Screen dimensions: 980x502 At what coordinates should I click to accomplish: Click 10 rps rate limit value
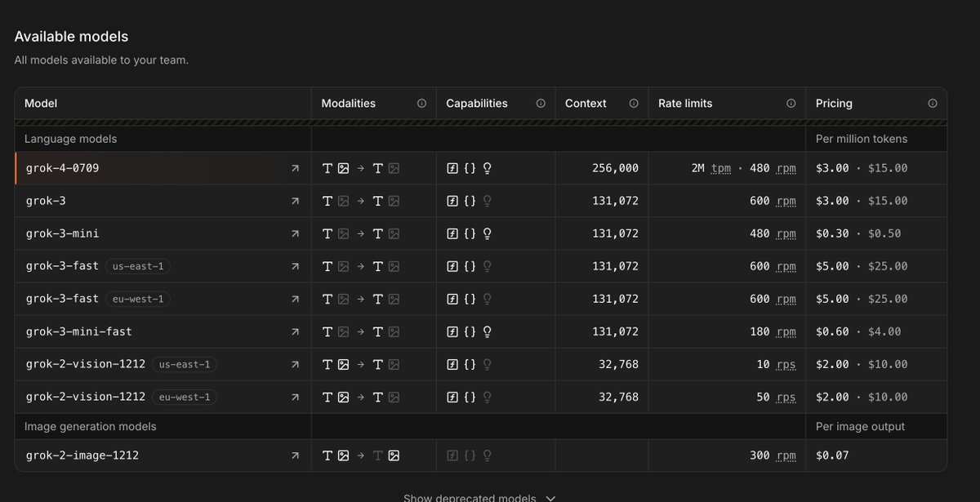click(776, 364)
